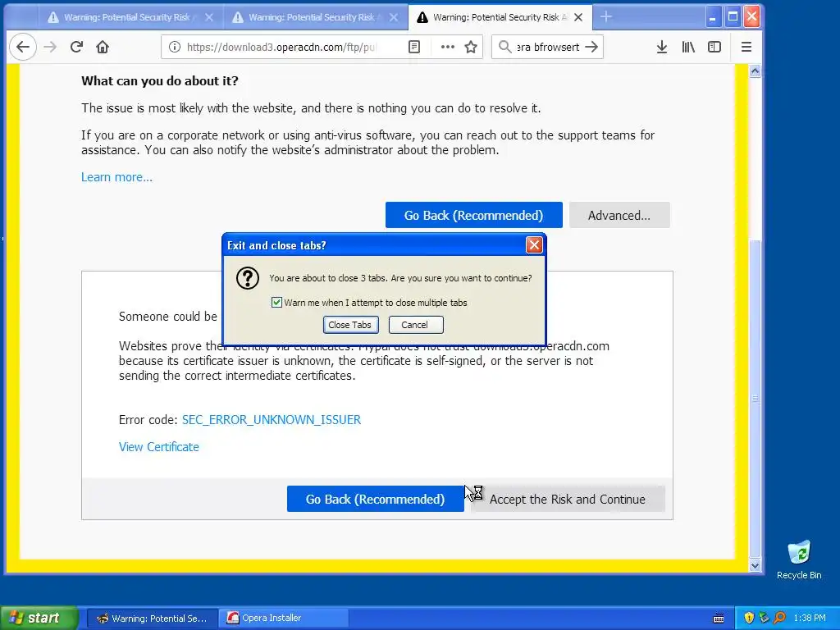Open the Library icon
The image size is (840, 630).
pyautogui.click(x=688, y=47)
